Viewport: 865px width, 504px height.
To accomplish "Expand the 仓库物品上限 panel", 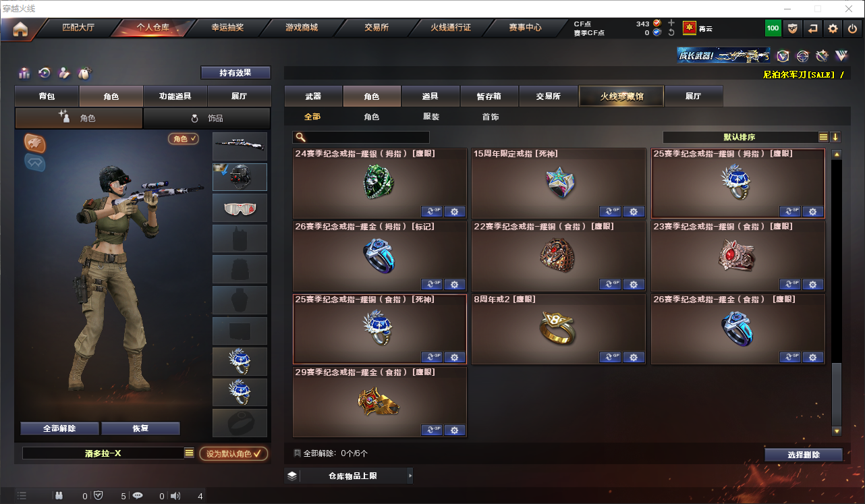I will [x=348, y=476].
